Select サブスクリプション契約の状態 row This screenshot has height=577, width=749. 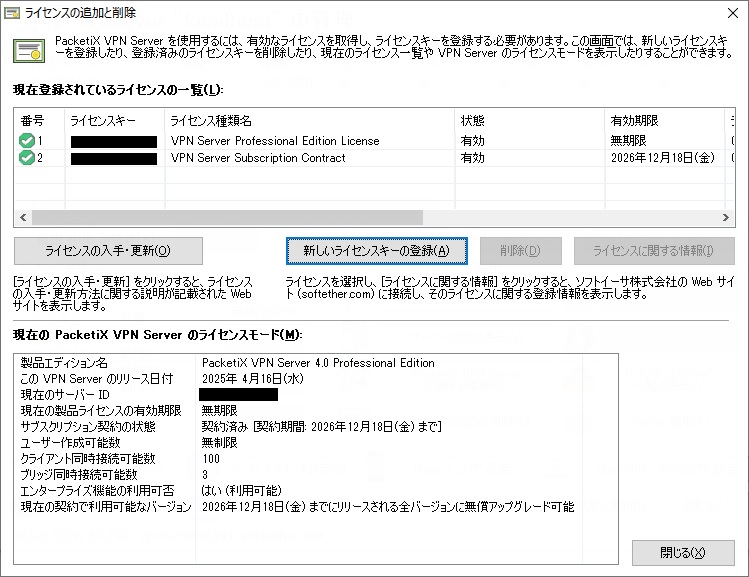pyautogui.click(x=88, y=427)
